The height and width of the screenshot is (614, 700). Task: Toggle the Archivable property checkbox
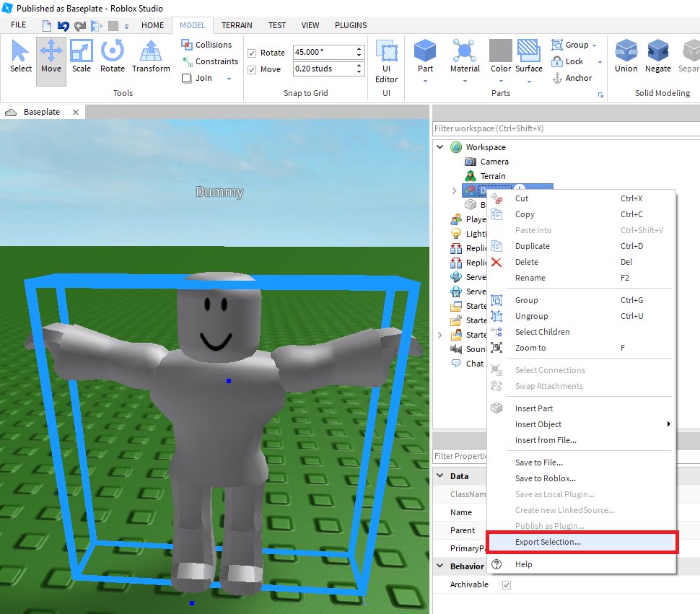point(507,585)
